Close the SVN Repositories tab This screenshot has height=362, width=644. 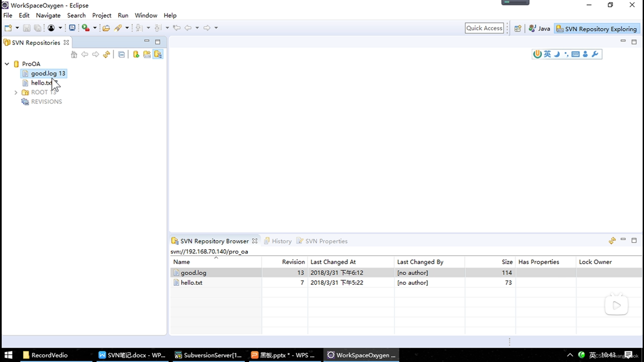coord(66,43)
